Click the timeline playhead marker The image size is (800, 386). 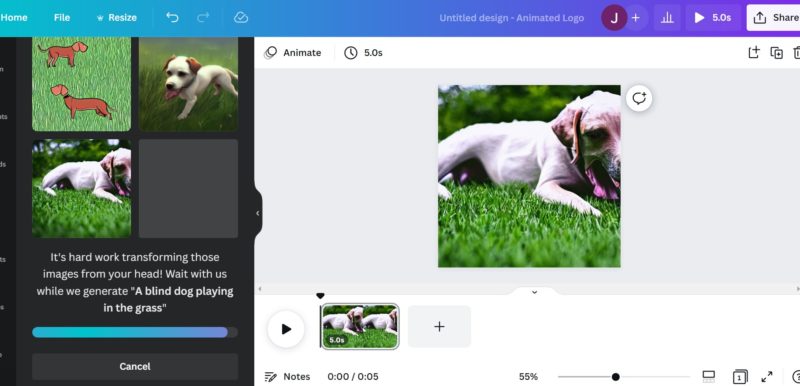click(x=320, y=296)
